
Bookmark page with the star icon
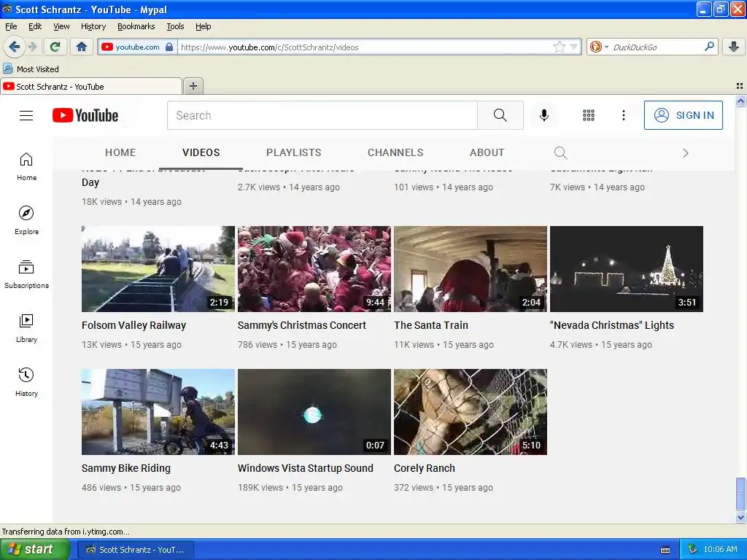(x=559, y=47)
